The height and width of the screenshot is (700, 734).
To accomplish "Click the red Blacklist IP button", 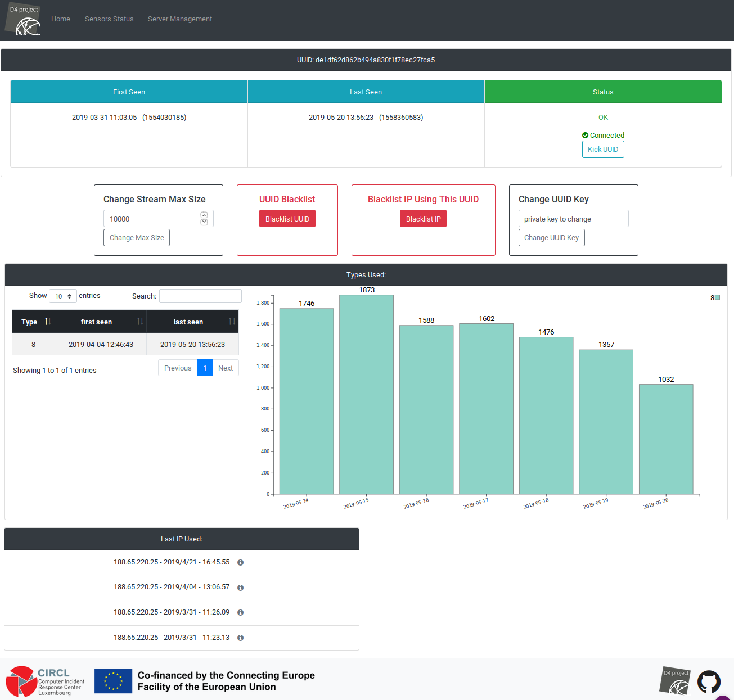I will [423, 219].
